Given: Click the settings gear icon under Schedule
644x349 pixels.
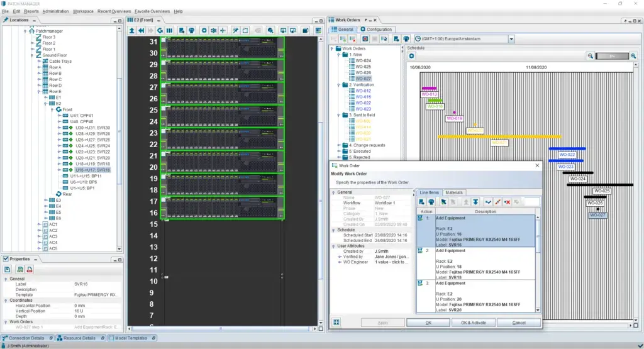Looking at the screenshot, I should (412, 56).
